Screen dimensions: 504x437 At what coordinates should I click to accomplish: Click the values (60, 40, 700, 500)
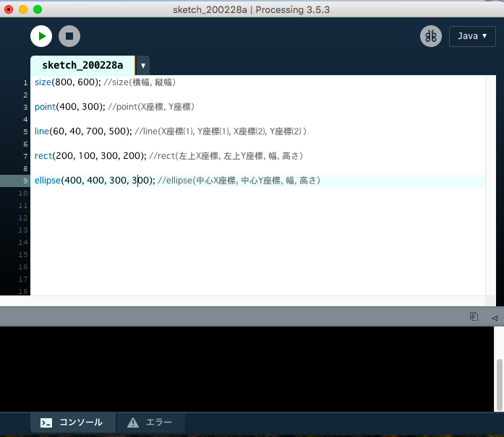(x=90, y=131)
